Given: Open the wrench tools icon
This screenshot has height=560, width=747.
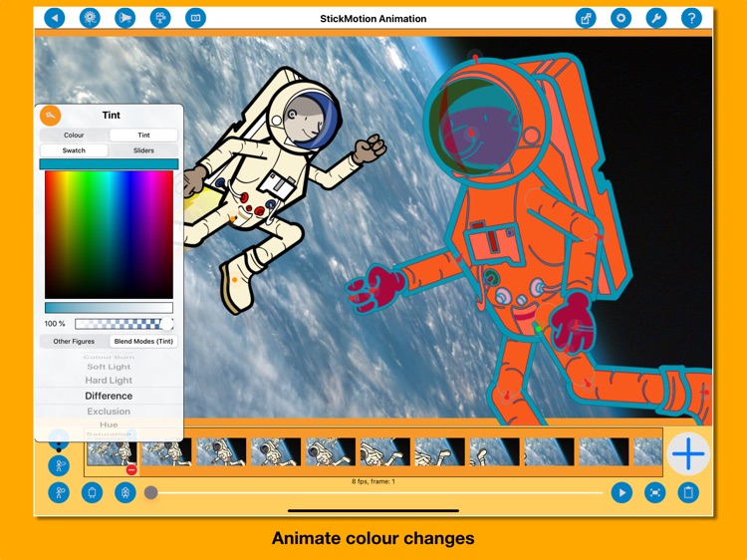Looking at the screenshot, I should [x=656, y=18].
